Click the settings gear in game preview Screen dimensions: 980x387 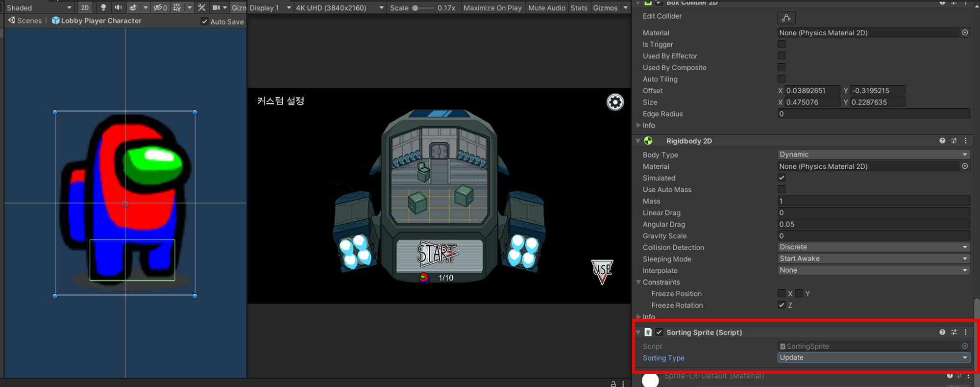coord(615,102)
